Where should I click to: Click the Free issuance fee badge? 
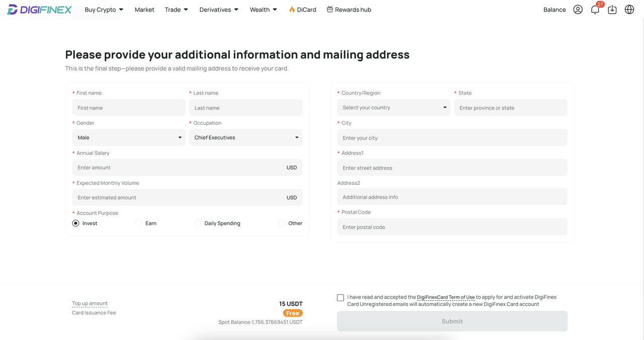293,313
